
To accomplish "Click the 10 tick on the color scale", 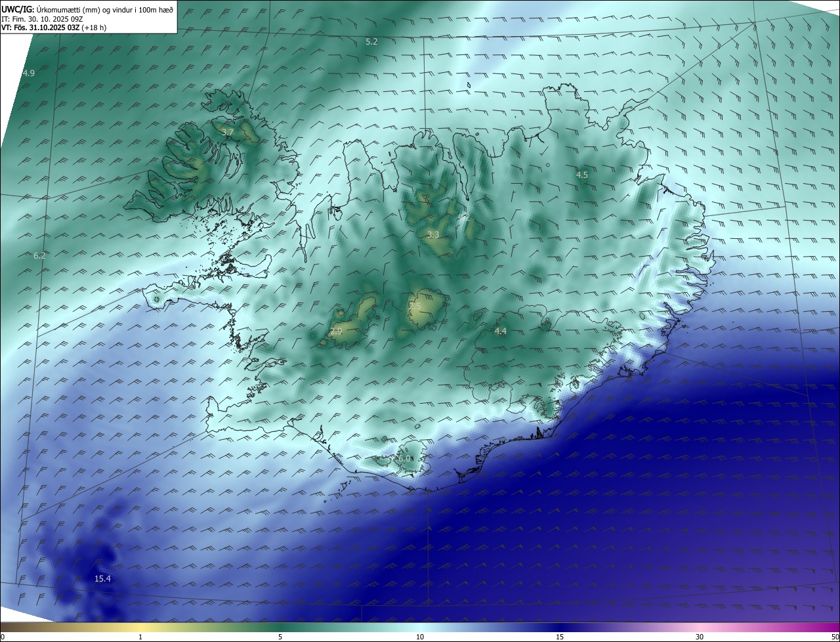I will (420, 637).
